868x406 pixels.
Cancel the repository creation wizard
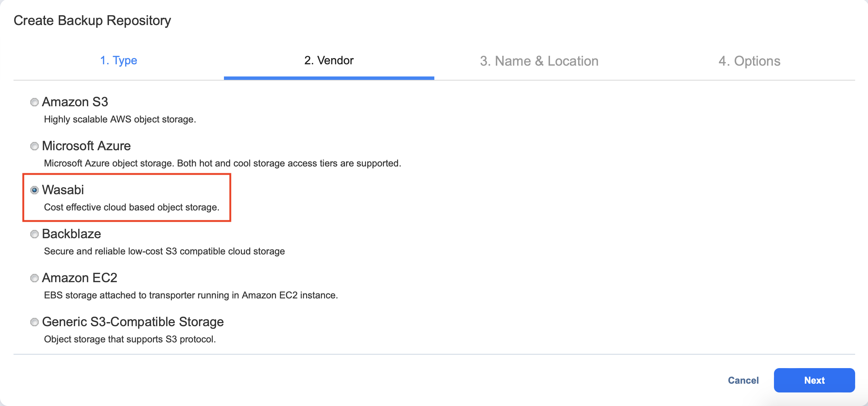743,380
